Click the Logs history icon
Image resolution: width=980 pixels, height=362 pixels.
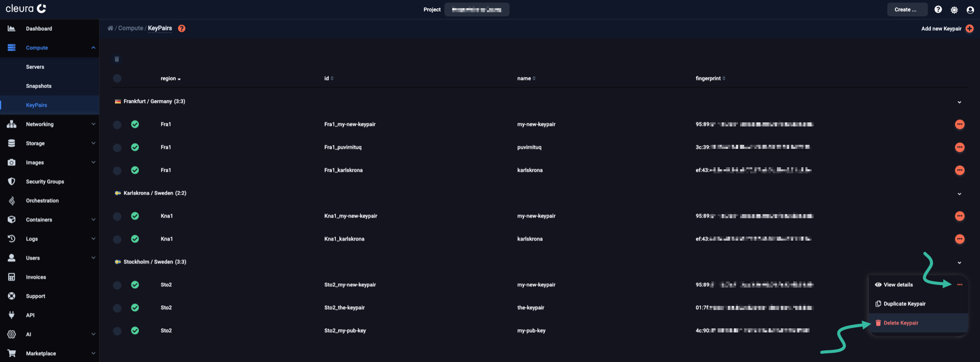coord(11,239)
